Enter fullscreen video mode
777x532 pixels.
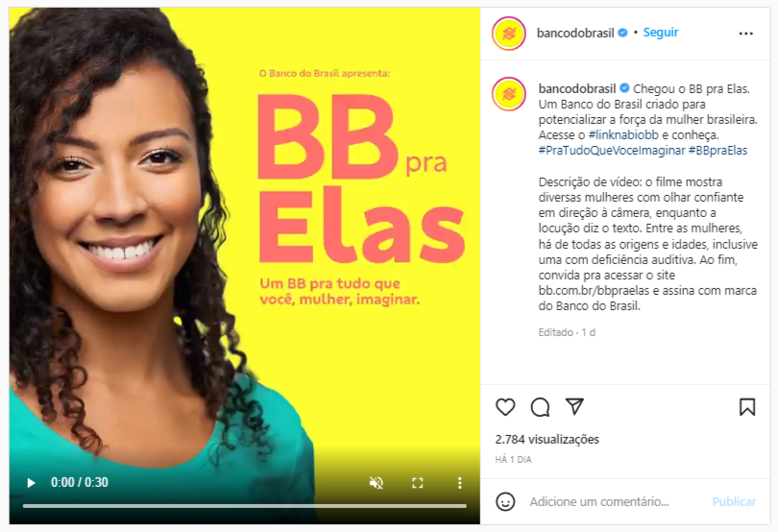point(418,483)
